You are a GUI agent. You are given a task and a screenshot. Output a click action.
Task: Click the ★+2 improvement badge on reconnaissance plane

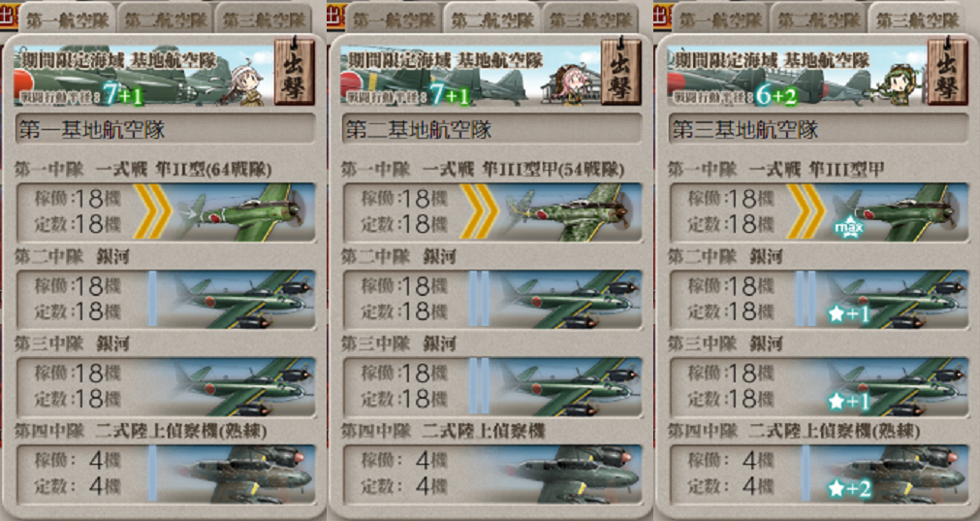click(x=849, y=489)
